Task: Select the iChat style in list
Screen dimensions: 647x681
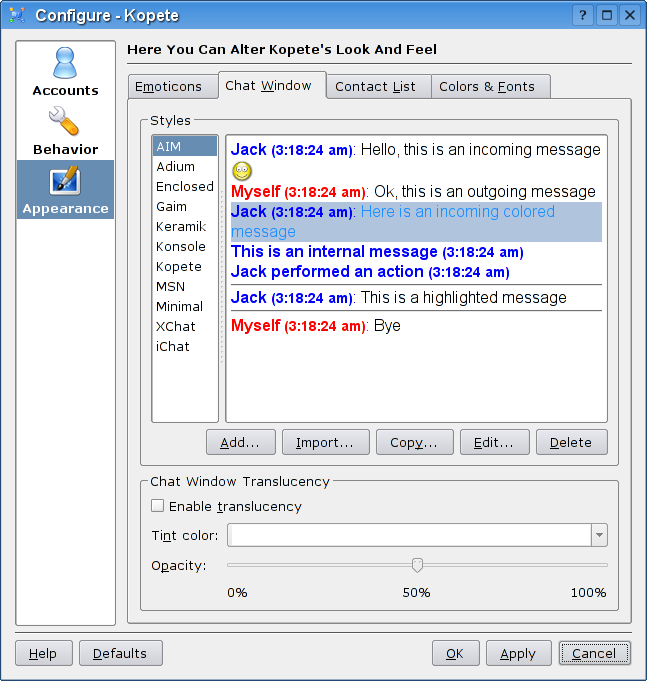Action: 185,346
